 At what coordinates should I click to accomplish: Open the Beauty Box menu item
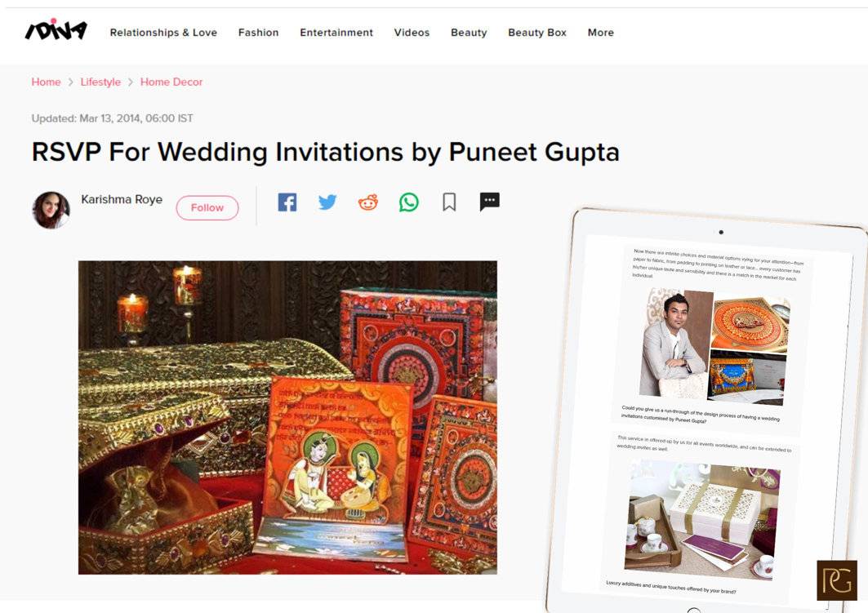click(537, 33)
